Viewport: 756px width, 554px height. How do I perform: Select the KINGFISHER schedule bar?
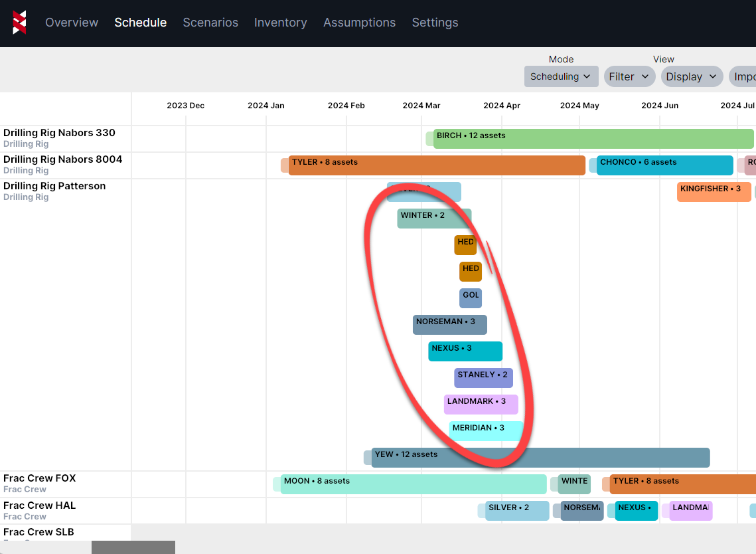click(713, 192)
